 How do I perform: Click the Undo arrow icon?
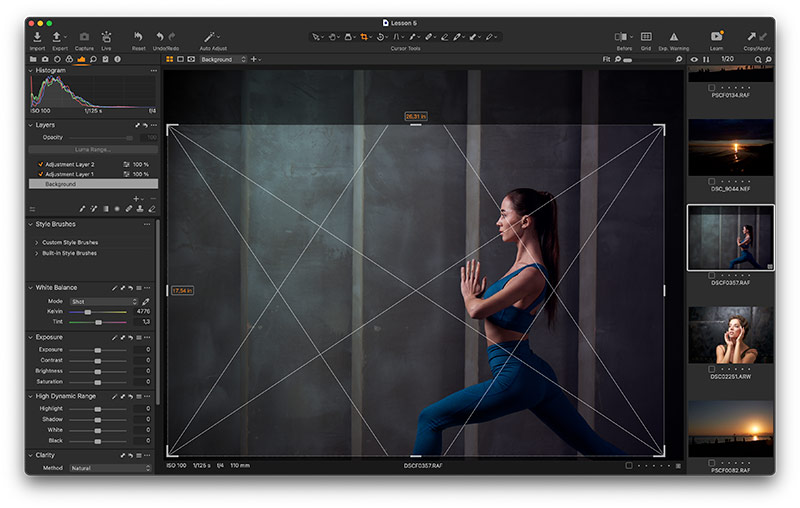point(160,37)
